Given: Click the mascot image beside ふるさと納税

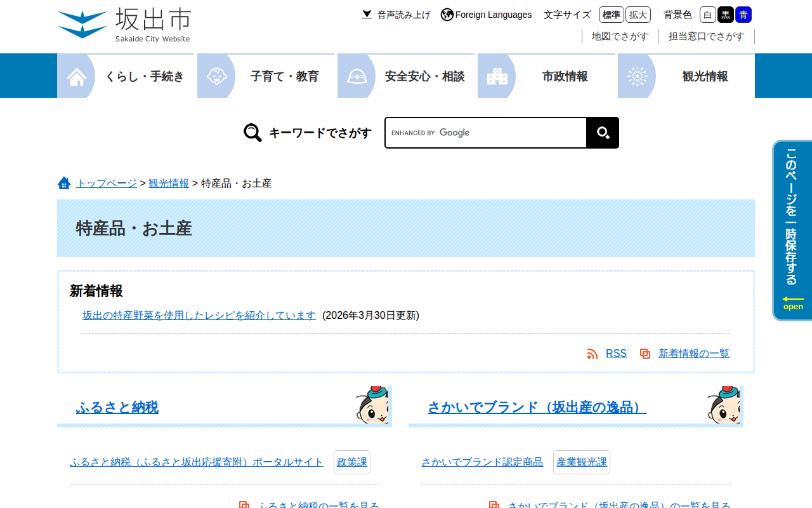Looking at the screenshot, I should [x=372, y=405].
